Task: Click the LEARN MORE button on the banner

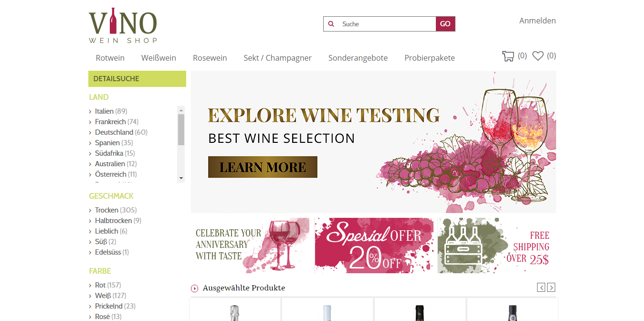Action: pyautogui.click(x=262, y=167)
